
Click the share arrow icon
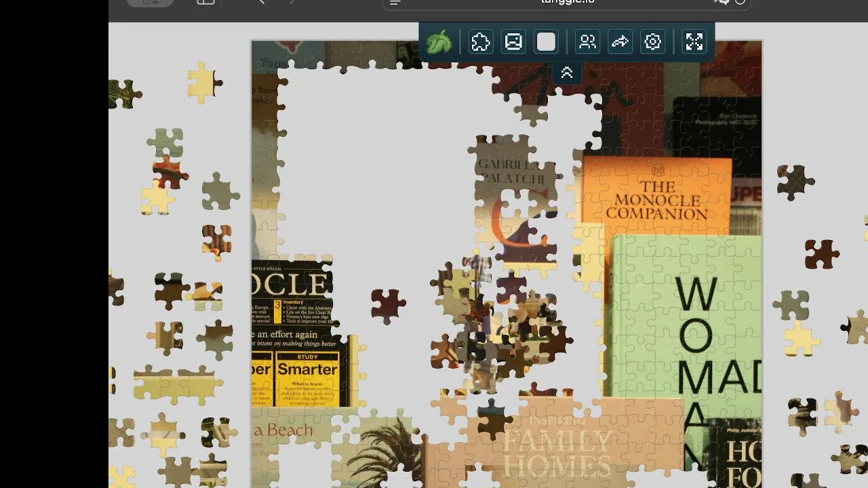620,42
